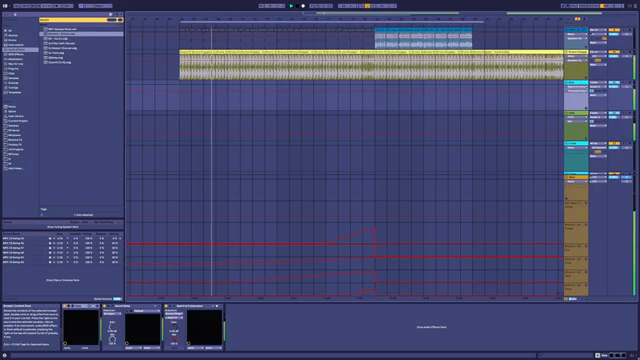Click the green Play button in transport
640x360 pixels.
pos(291,6)
